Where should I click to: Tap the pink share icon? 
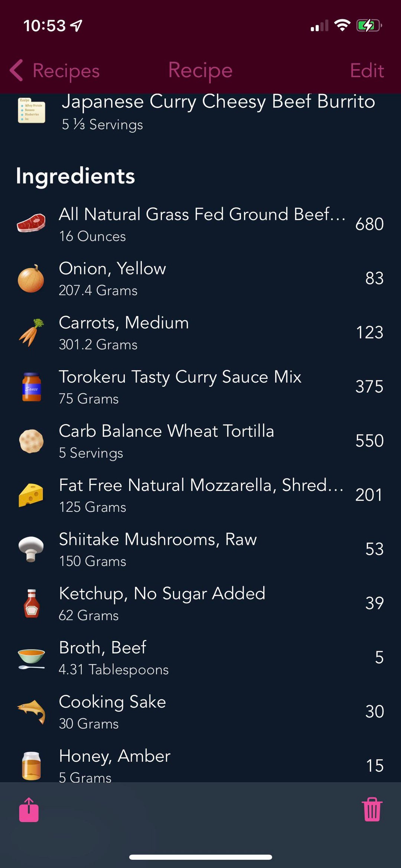coord(29,810)
